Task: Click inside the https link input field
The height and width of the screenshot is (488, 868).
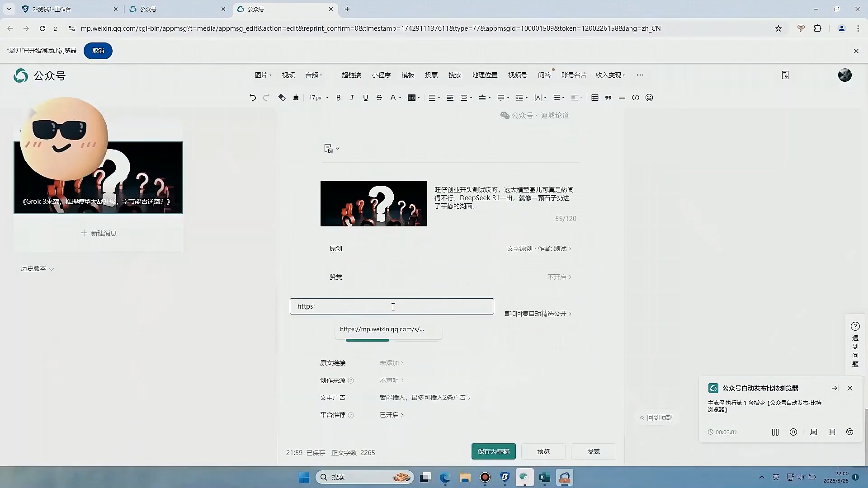Action: [392, 306]
